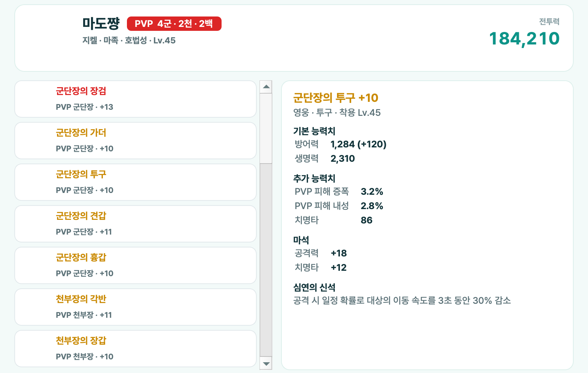
Task: Click the PVP 천부장 · +11 subtext
Action: (x=84, y=315)
